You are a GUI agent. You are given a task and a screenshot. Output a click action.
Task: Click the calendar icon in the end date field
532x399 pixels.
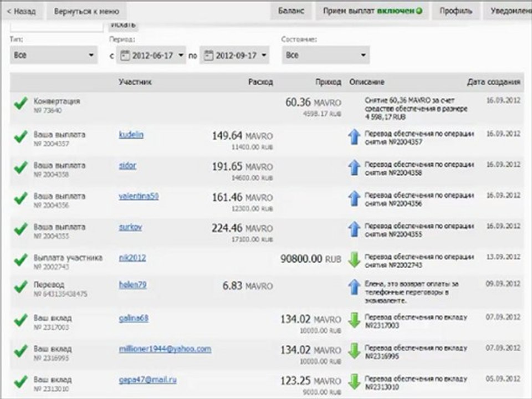coord(209,55)
